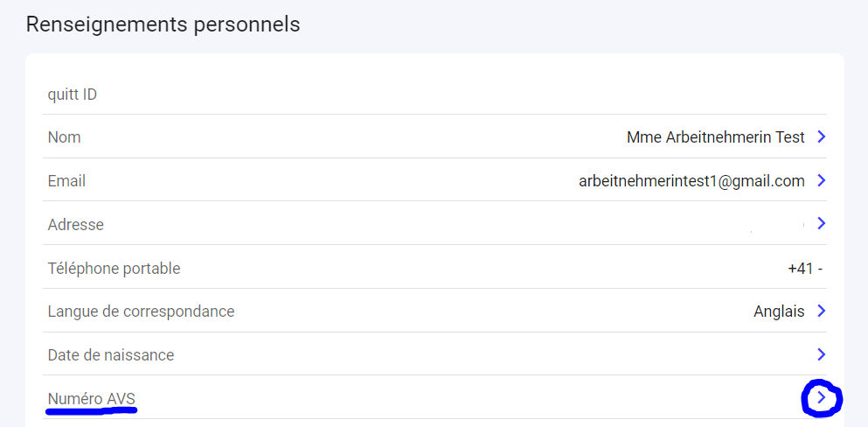This screenshot has width=868, height=427.
Task: Select the quitt ID row
Action: point(73,94)
